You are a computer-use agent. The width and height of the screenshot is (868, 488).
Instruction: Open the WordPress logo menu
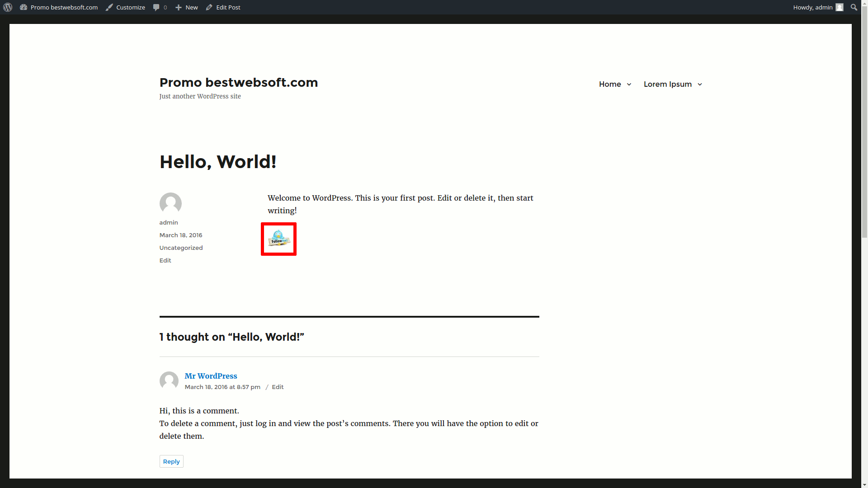click(8, 7)
